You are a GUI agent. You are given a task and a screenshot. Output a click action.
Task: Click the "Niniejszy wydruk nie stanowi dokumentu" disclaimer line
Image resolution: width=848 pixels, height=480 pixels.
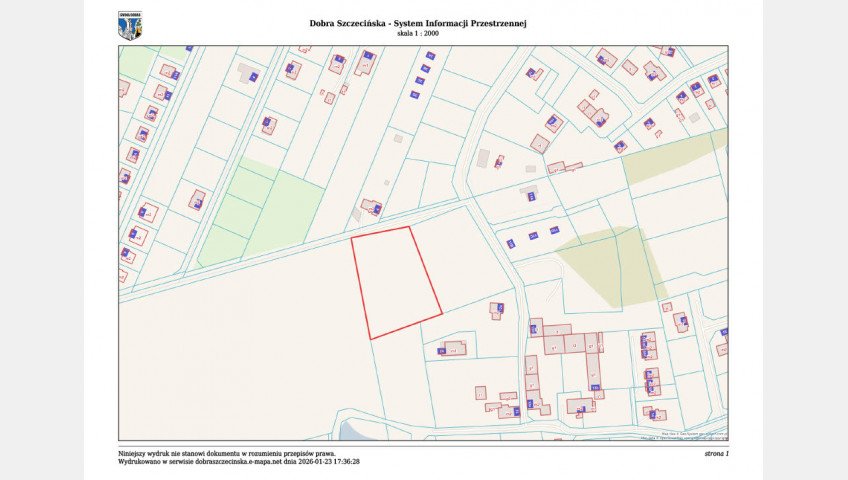coord(227,454)
